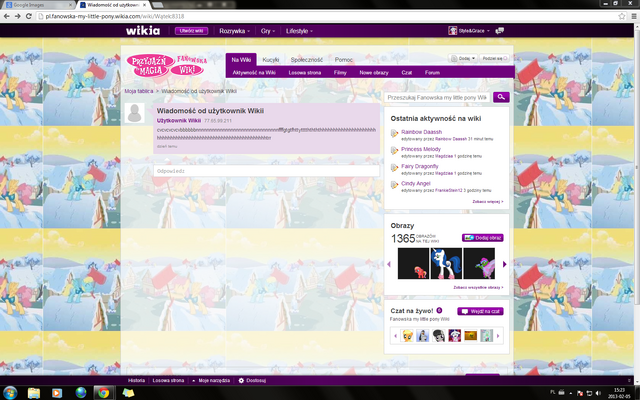Click the grey-maned pony chat avatar
Image resolution: width=640 pixels, height=400 pixels.
(438, 336)
